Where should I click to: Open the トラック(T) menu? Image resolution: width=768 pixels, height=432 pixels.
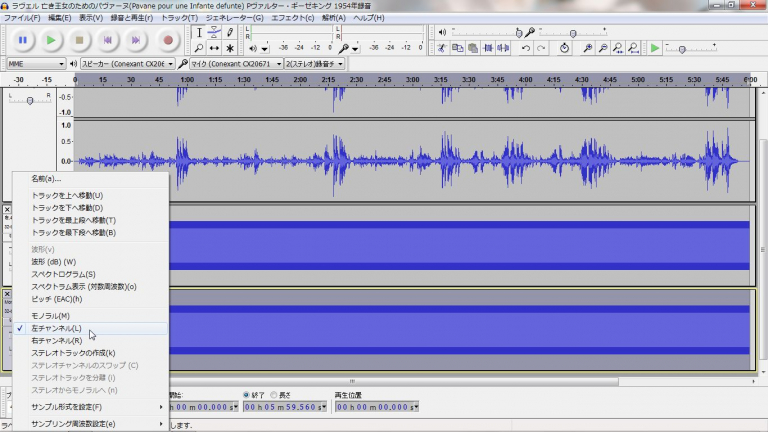(179, 18)
